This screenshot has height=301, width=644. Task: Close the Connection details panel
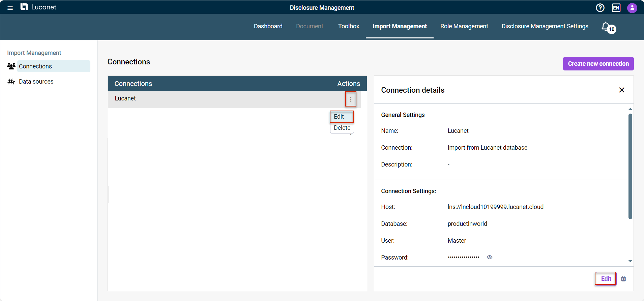point(622,90)
